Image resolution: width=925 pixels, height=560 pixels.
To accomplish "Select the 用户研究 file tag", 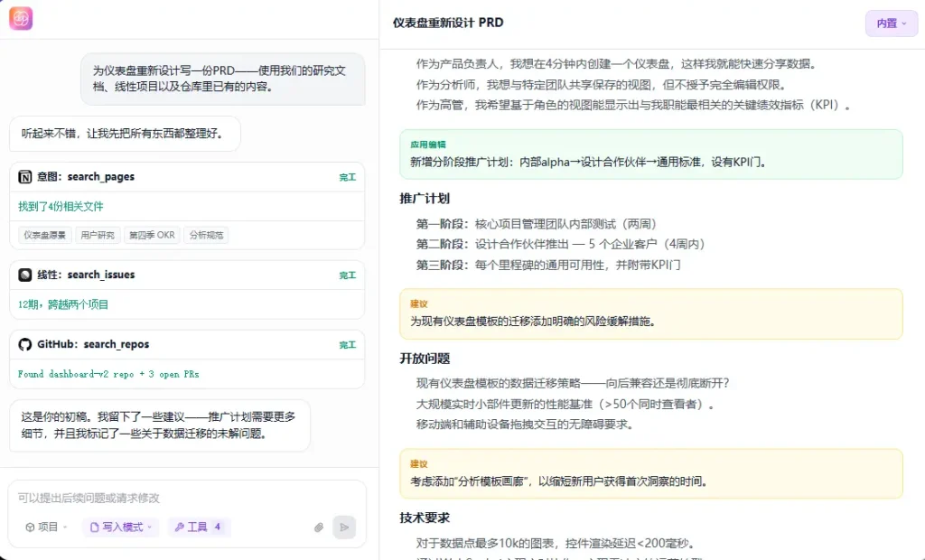I will pos(98,235).
